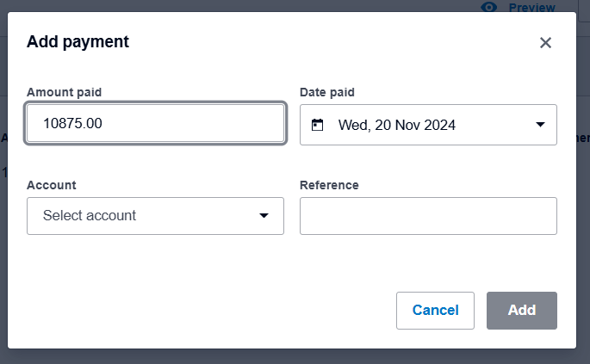Click the Date paid field label
The width and height of the screenshot is (590, 364).
(x=326, y=92)
